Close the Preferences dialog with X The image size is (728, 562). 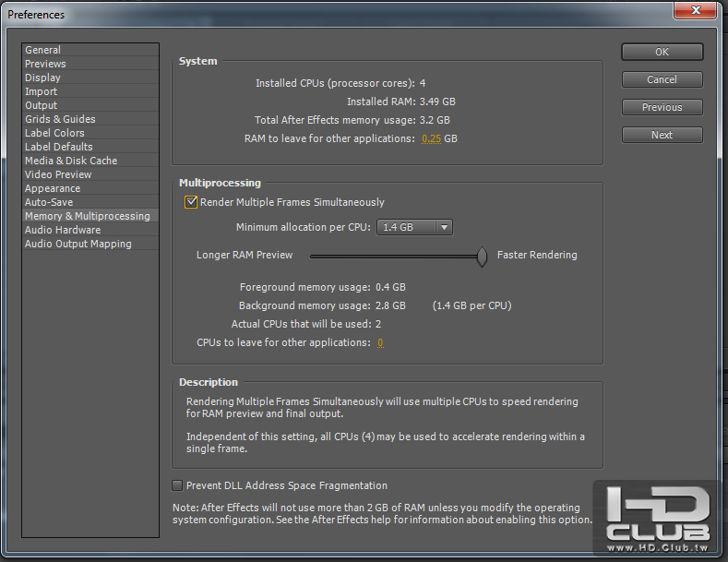click(x=695, y=10)
